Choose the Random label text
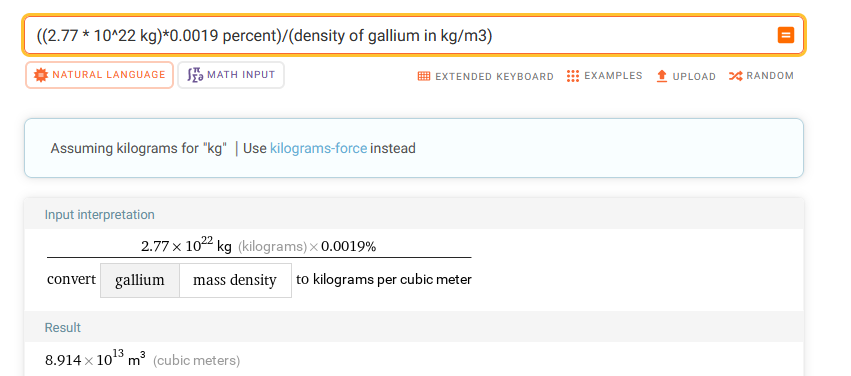Image resolution: width=851 pixels, height=376 pixels. 770,76
